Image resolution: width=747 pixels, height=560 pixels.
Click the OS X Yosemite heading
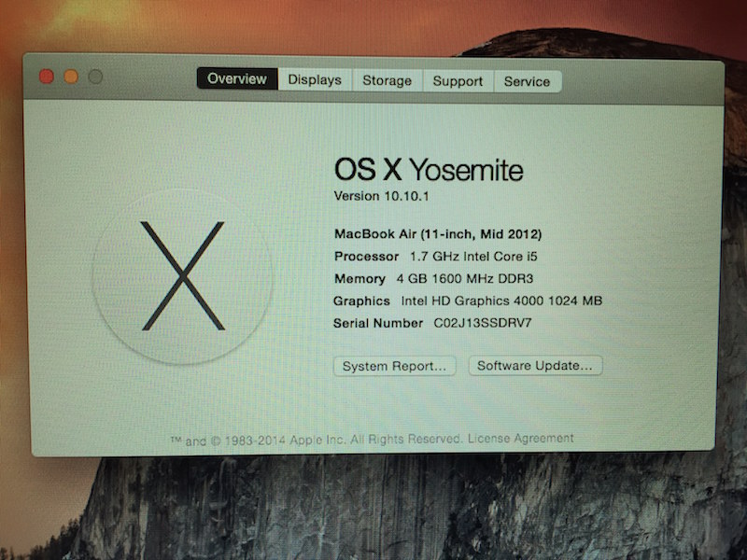429,170
